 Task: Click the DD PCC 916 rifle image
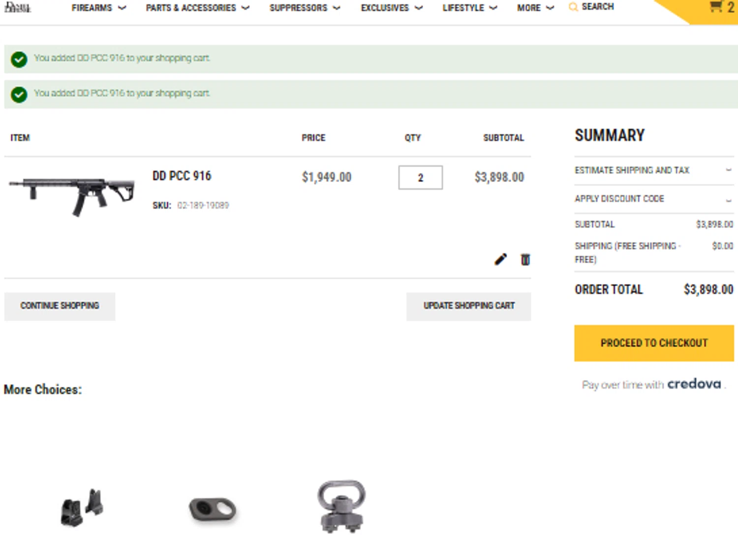coord(72,195)
